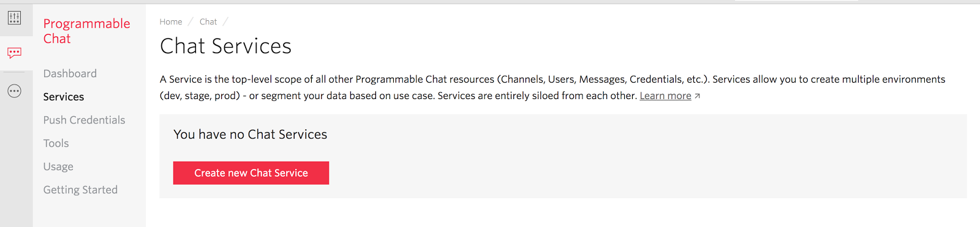
Task: Click Create new Chat Service button
Action: click(251, 173)
